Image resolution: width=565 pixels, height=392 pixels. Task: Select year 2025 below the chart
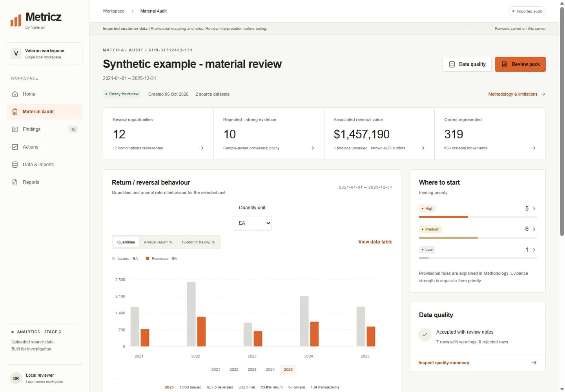tap(288, 370)
